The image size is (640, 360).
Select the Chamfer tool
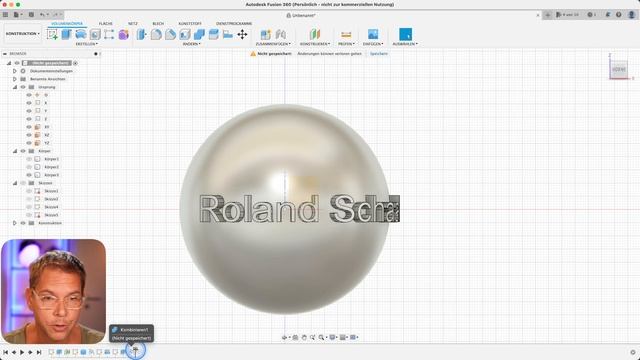[170, 34]
